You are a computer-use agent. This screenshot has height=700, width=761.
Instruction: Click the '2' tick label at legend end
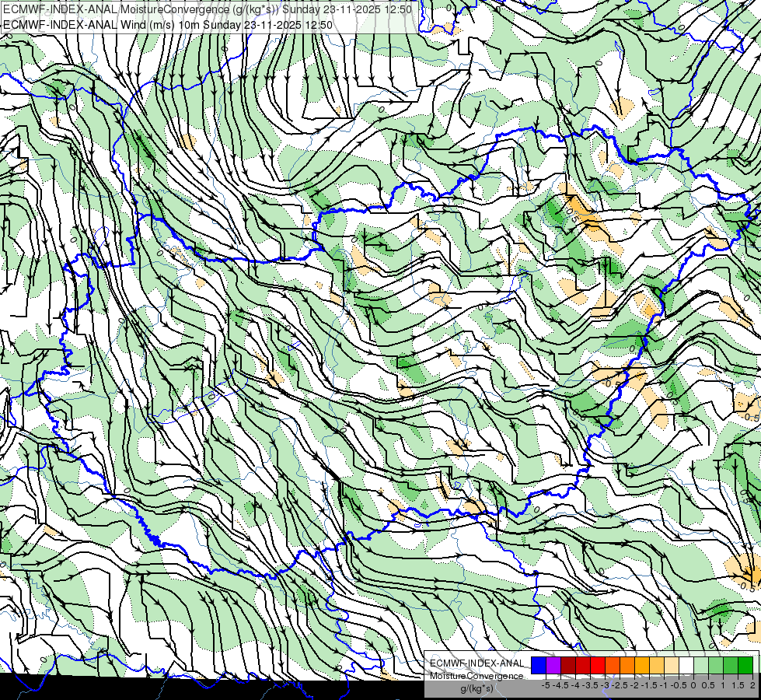[x=752, y=685]
